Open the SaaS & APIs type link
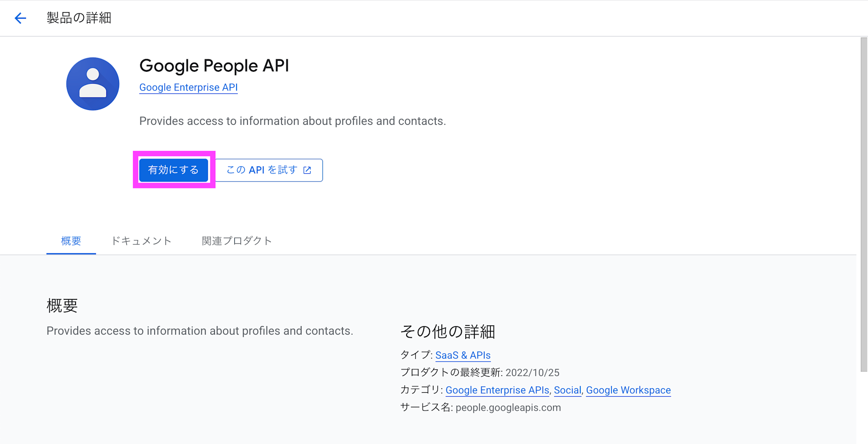Image resolution: width=868 pixels, height=444 pixels. pyautogui.click(x=463, y=355)
